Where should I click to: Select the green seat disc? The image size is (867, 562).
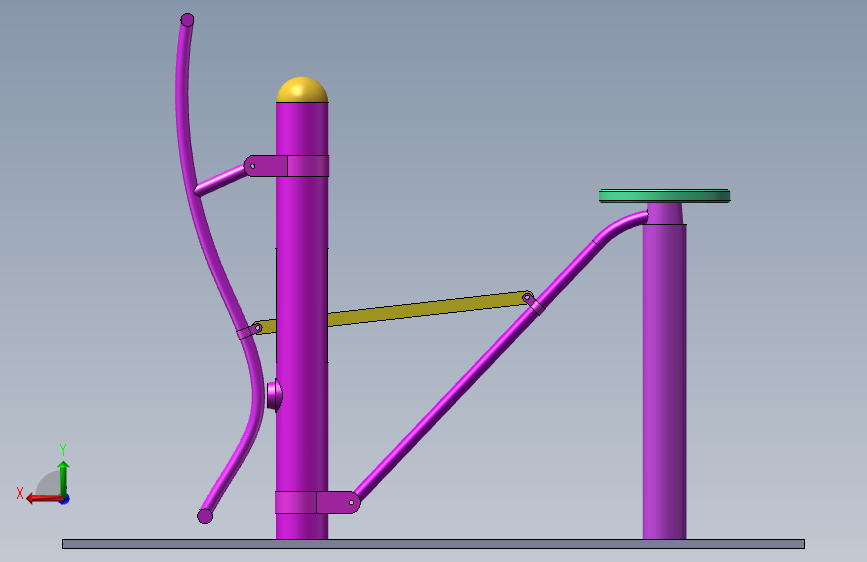[665, 196]
